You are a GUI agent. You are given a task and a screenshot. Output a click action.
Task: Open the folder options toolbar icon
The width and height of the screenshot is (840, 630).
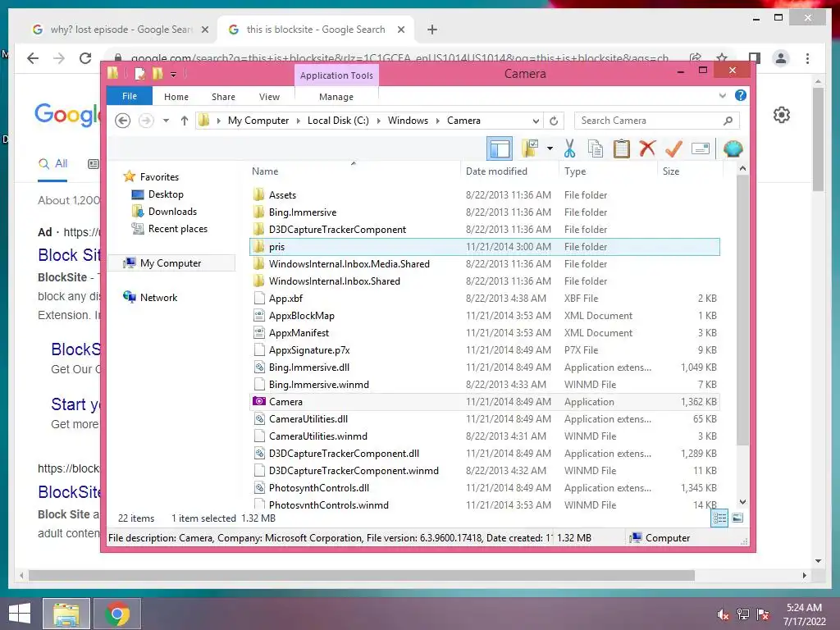[530, 148]
